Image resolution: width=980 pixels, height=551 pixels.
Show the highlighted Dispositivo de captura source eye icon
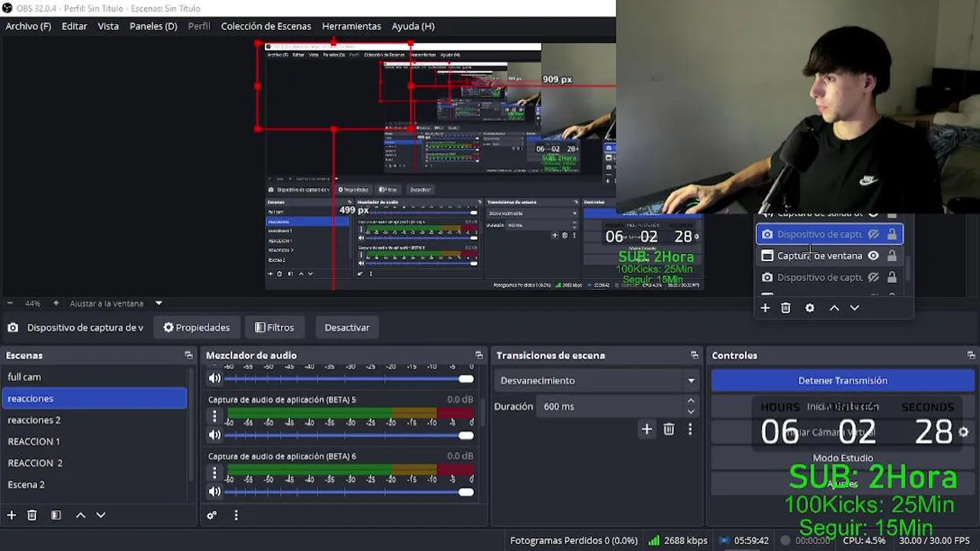tap(874, 234)
